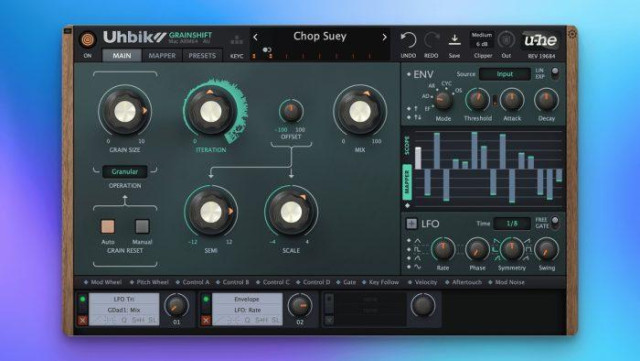Click the KEYC keyboard icon
Image resolution: width=640 pixels, height=361 pixels.
237,40
